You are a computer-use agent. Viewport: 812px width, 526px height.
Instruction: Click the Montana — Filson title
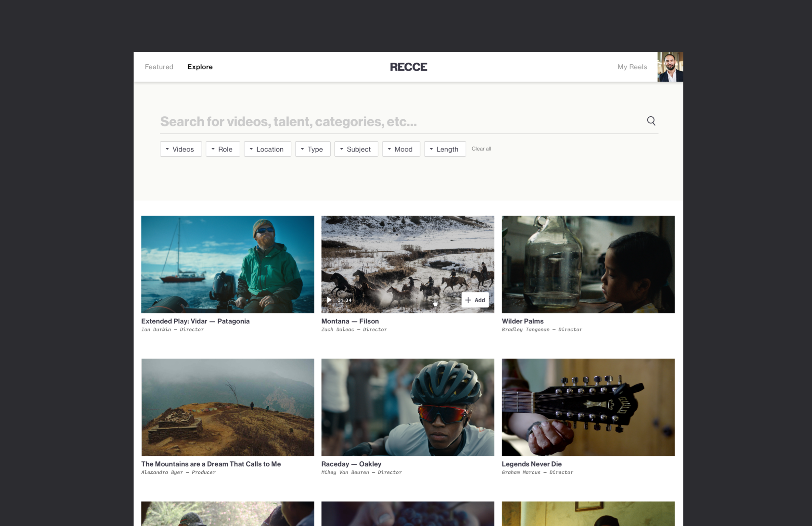tap(350, 321)
